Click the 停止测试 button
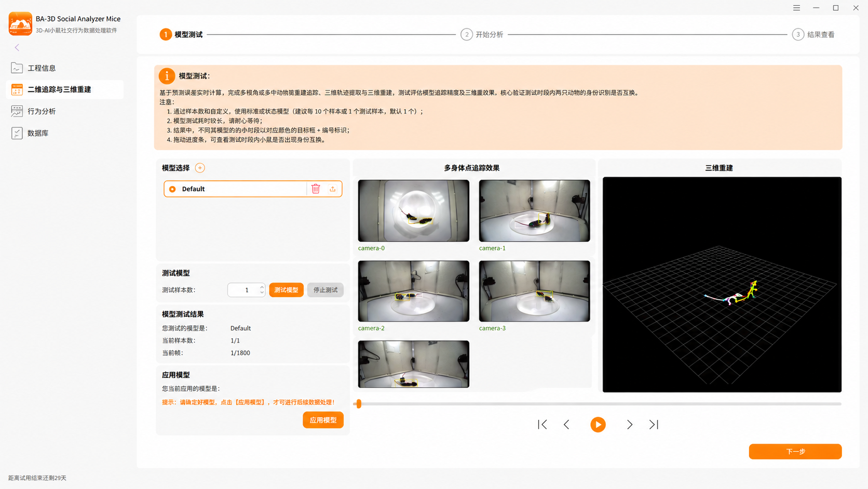868x489 pixels. pos(325,290)
